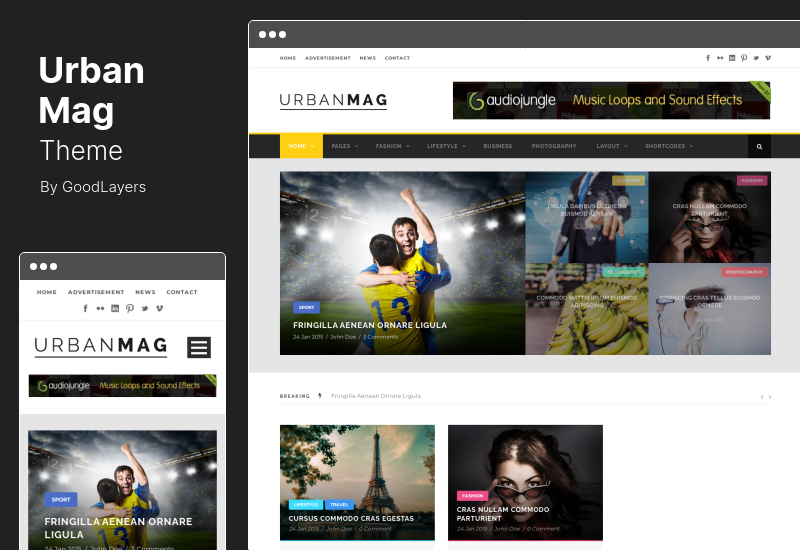The image size is (800, 550).
Task: Open PHOTOGRAPHY in main navigation
Action: coord(554,146)
